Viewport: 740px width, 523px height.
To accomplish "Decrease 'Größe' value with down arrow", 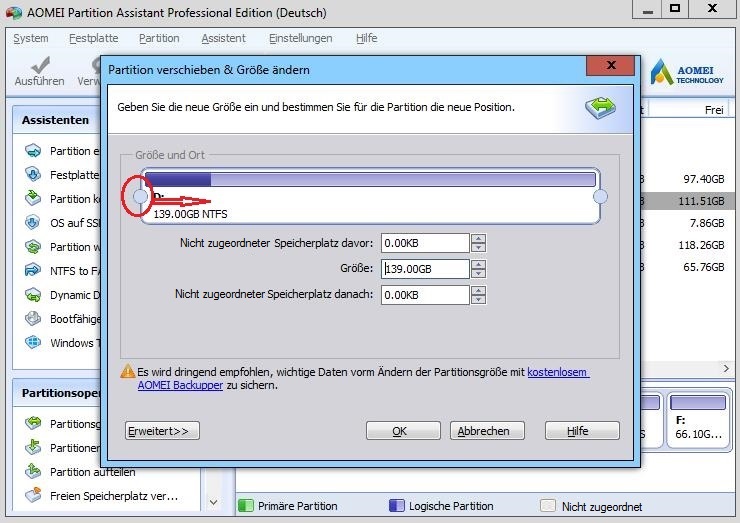I will tap(479, 273).
